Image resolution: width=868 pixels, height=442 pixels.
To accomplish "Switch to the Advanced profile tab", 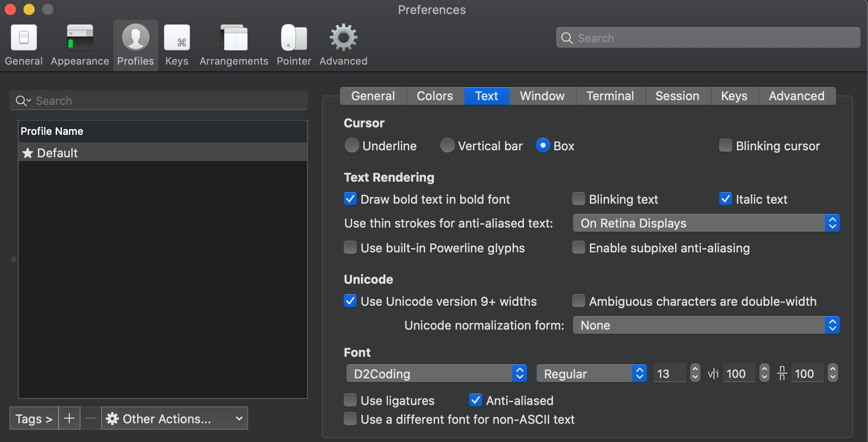I will click(797, 96).
